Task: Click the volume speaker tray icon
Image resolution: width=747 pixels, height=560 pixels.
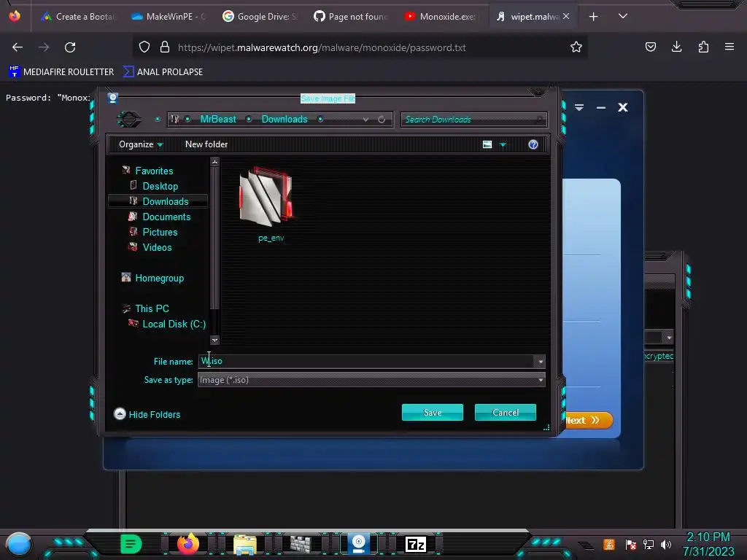Action: click(x=666, y=544)
